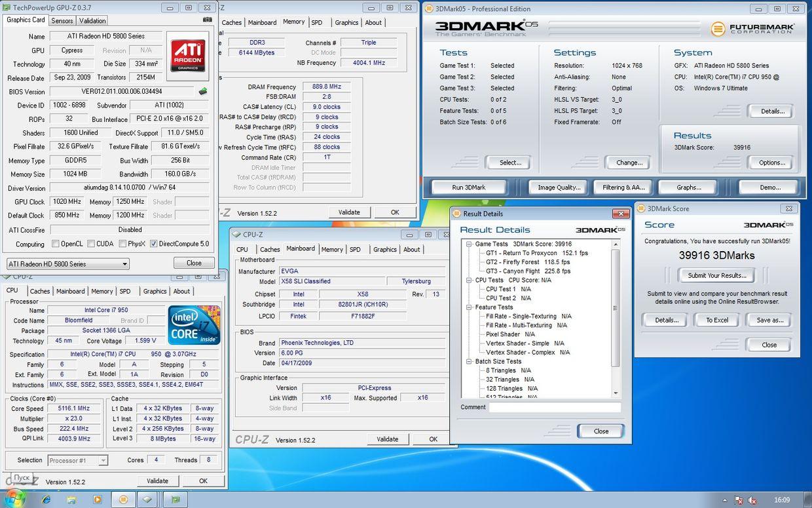
Task: Click the Result Details scrollbar up arrow
Action: [615, 244]
